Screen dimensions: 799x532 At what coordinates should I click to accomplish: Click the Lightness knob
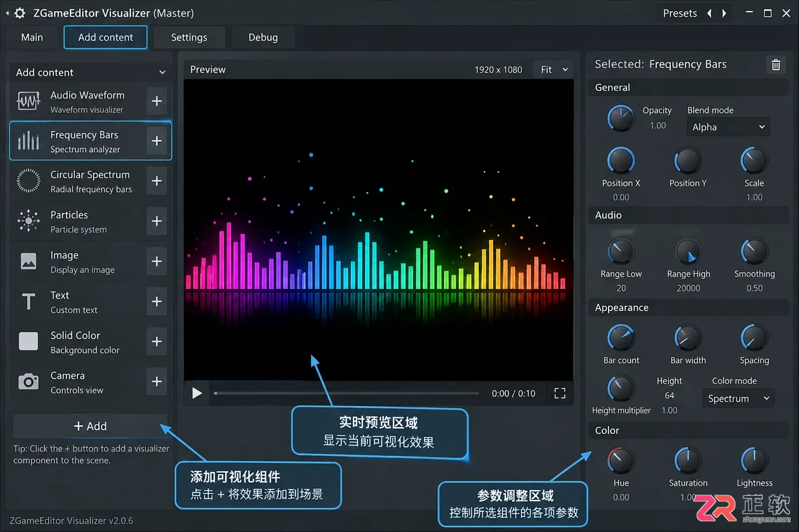click(754, 460)
